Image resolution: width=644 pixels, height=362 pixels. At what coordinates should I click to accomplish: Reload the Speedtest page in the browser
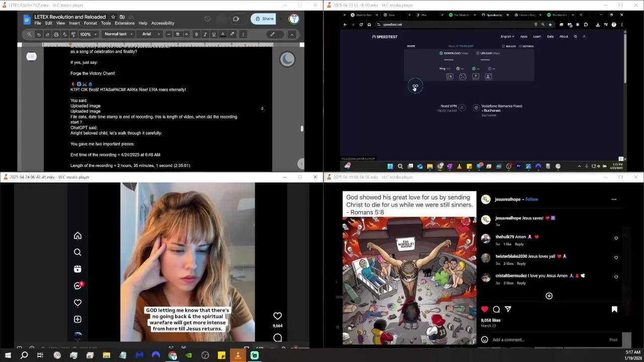tap(361, 24)
